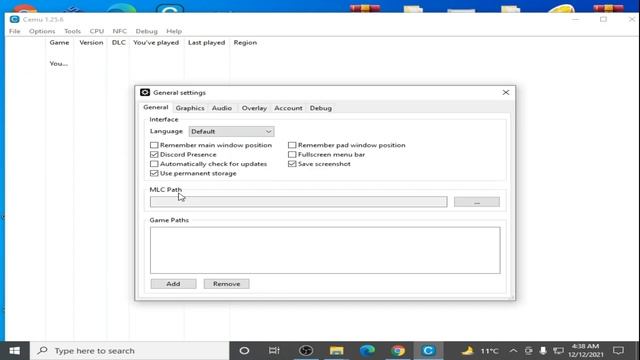Viewport: 640px width, 360px height.
Task: Uncheck Use permanent storage
Action: click(x=154, y=173)
